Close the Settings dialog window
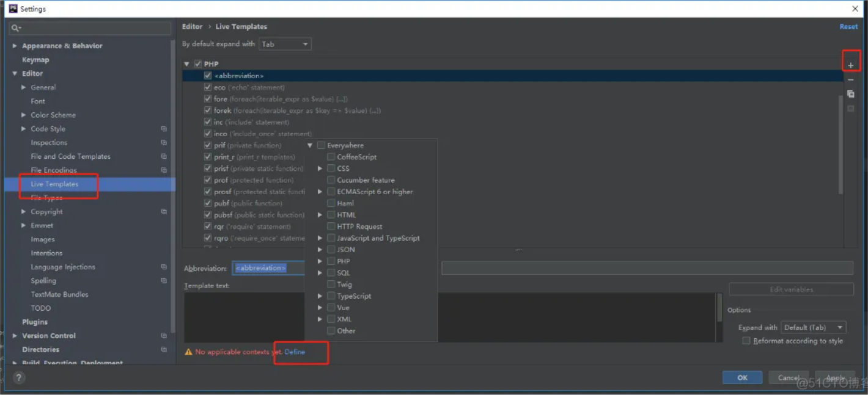The width and height of the screenshot is (868, 395). [855, 9]
